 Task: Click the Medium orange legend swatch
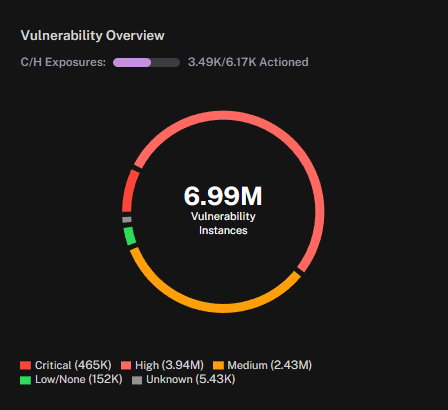coord(218,365)
